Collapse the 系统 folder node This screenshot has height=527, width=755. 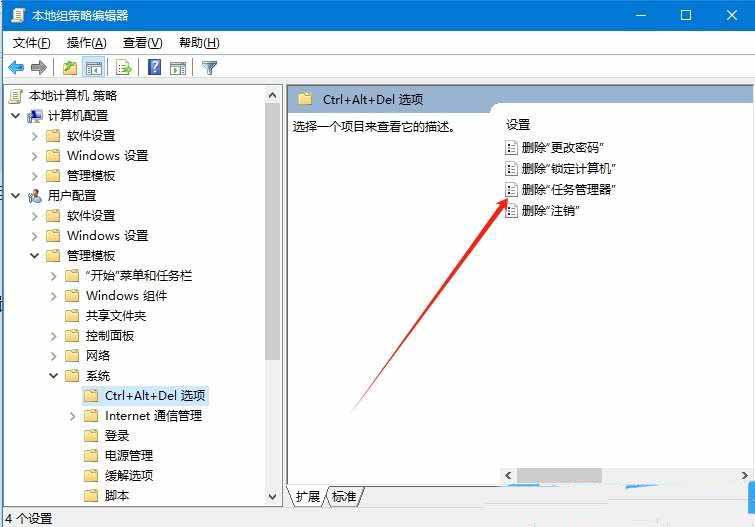pyautogui.click(x=53, y=376)
